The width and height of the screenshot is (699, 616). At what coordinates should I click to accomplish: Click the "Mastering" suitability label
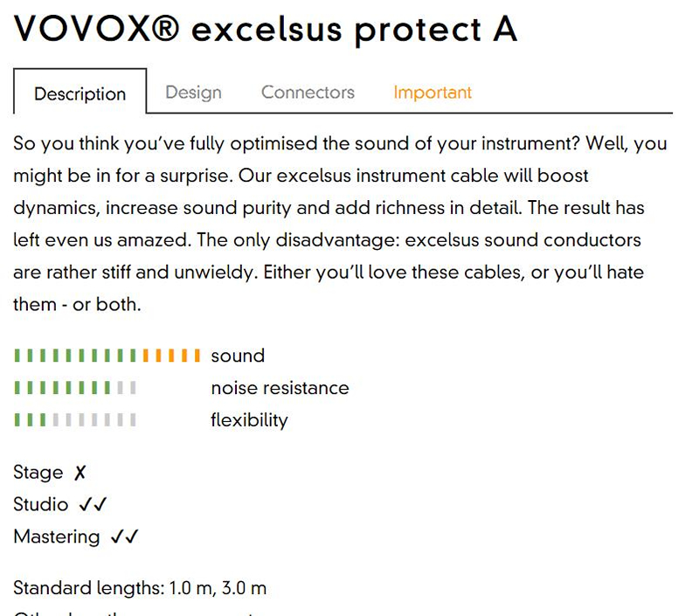click(x=57, y=537)
